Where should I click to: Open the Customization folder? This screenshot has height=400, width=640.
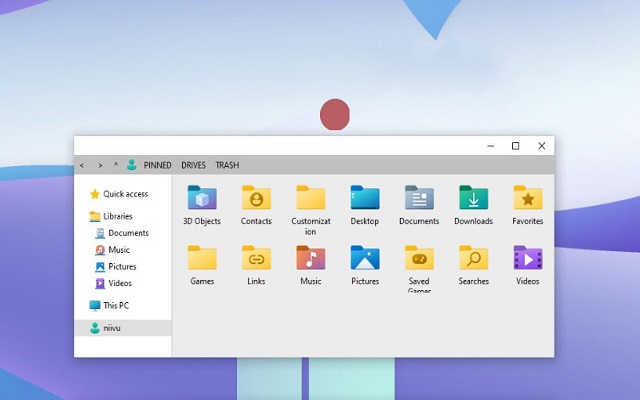[311, 210]
